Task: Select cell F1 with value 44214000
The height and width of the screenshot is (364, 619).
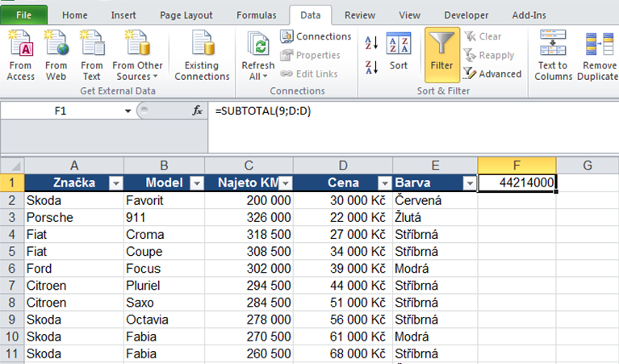Action: 517,182
